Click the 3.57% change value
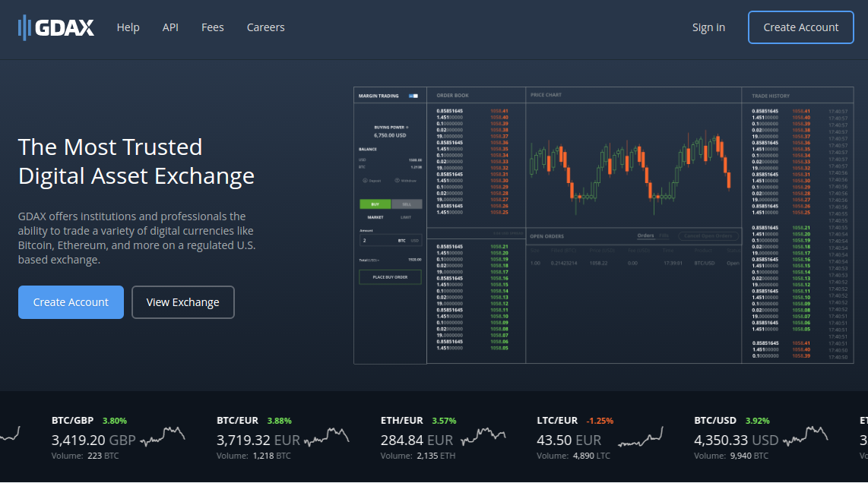The image size is (868, 483). [x=444, y=421]
